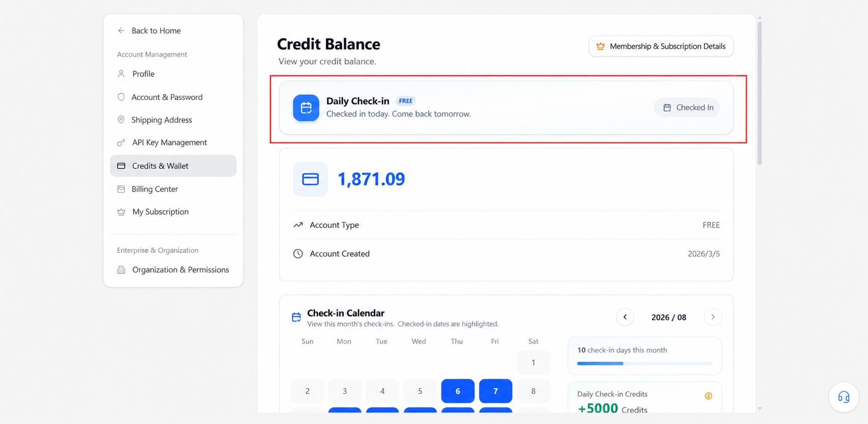Click the calendar icon beside Check-in Calendar heading
The width and height of the screenshot is (868, 424).
[296, 317]
